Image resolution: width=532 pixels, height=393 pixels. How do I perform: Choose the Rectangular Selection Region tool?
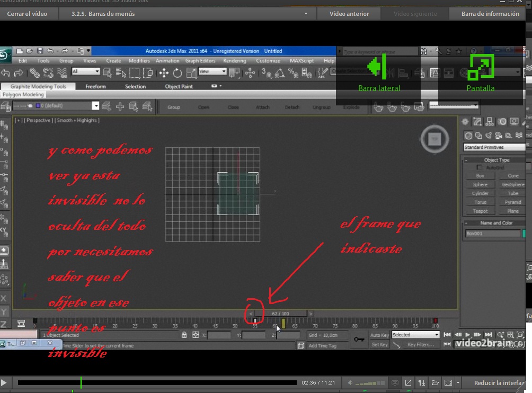(x=135, y=73)
